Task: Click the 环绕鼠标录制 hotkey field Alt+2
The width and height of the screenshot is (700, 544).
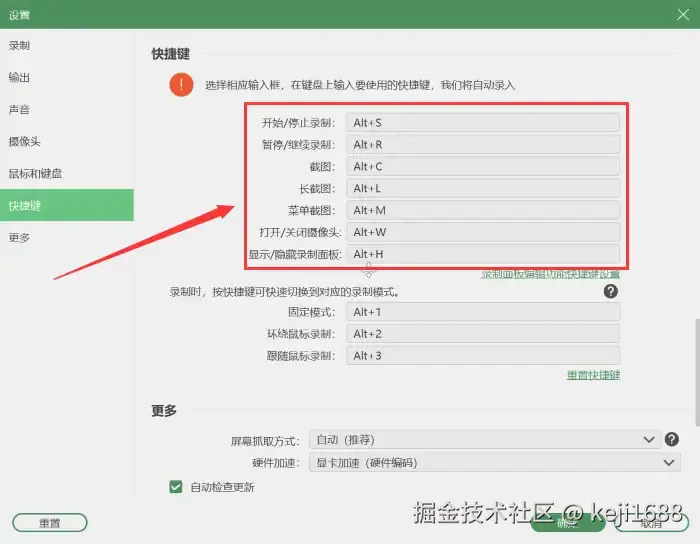Action: pos(483,334)
